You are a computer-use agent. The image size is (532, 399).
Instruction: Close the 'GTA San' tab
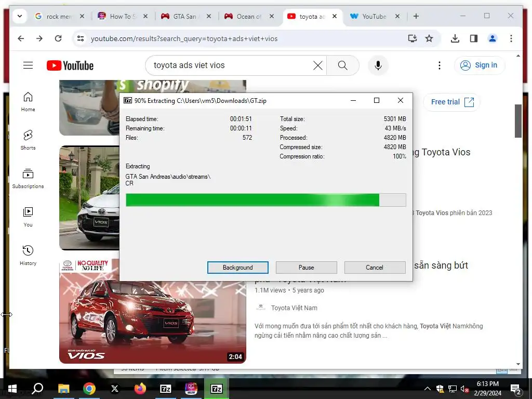[x=209, y=16]
